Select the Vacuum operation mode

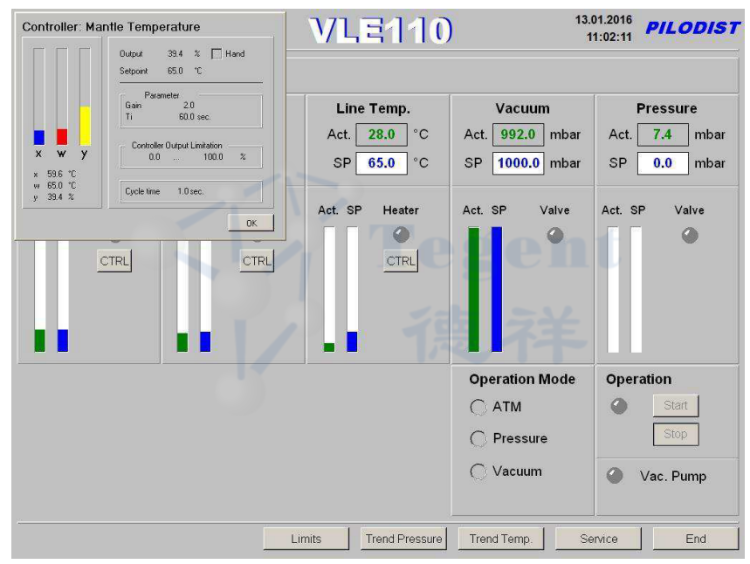[x=478, y=471]
